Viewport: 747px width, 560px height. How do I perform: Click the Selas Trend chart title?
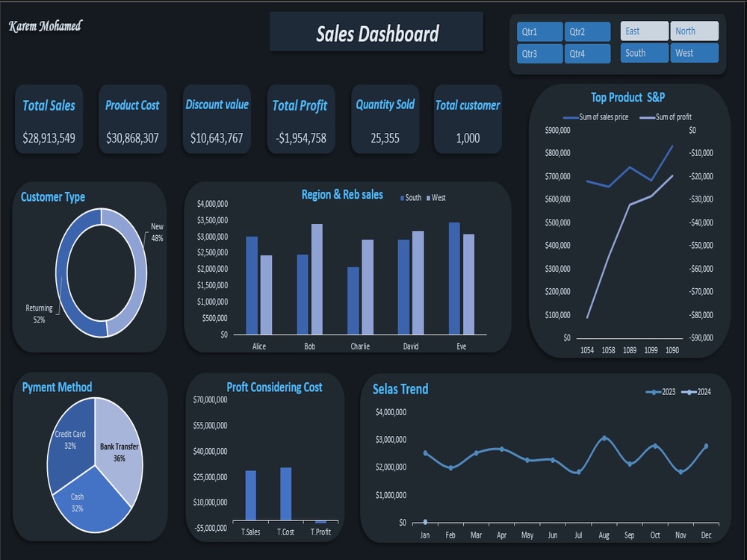400,389
